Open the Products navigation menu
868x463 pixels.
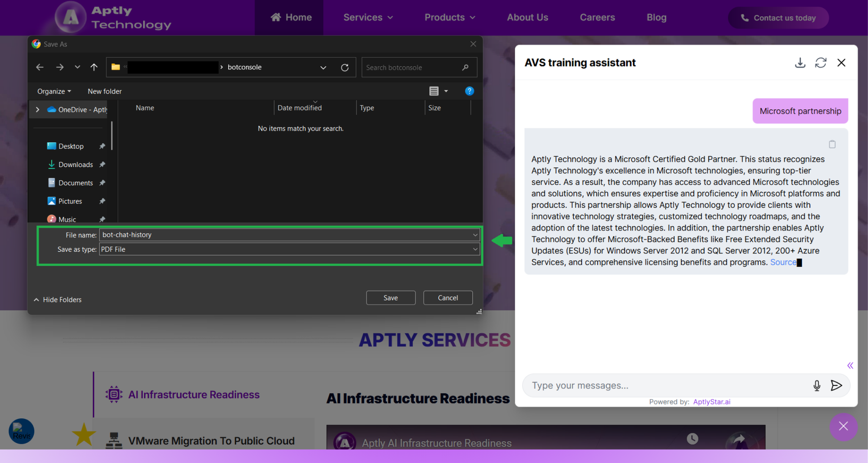click(450, 17)
